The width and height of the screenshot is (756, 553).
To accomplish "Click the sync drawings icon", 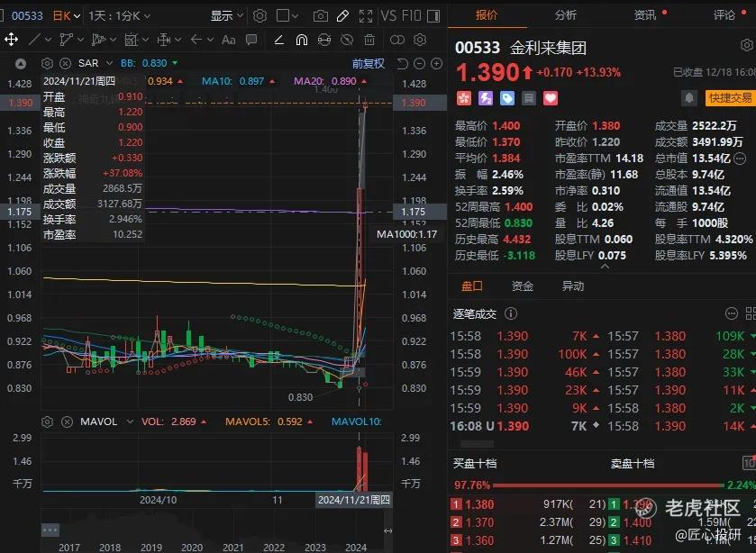I will (324, 40).
